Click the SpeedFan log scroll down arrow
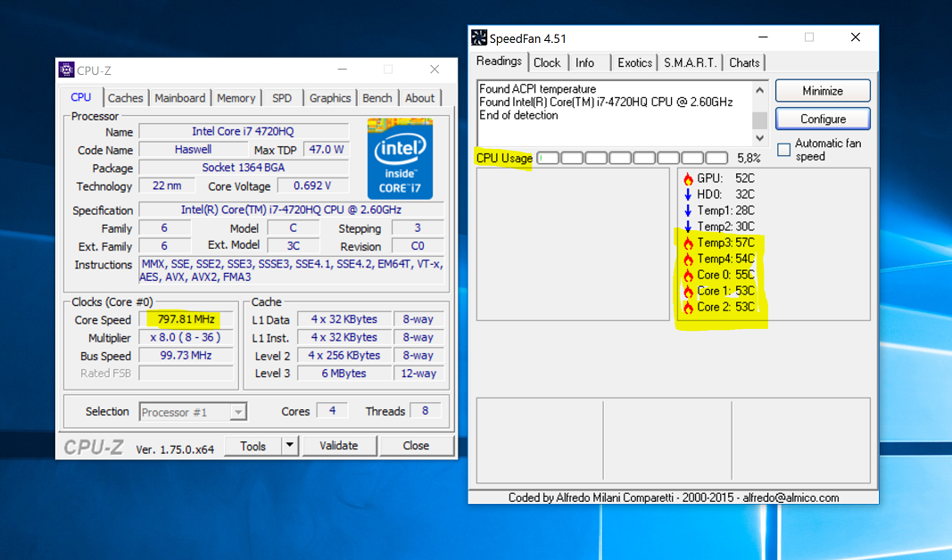Screen dimensions: 952x560 pyautogui.click(x=759, y=137)
